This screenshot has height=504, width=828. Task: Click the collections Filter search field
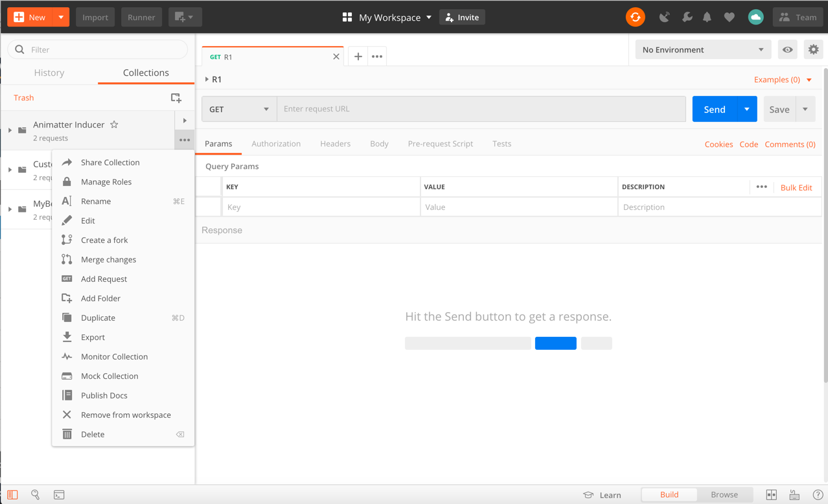[x=98, y=49]
